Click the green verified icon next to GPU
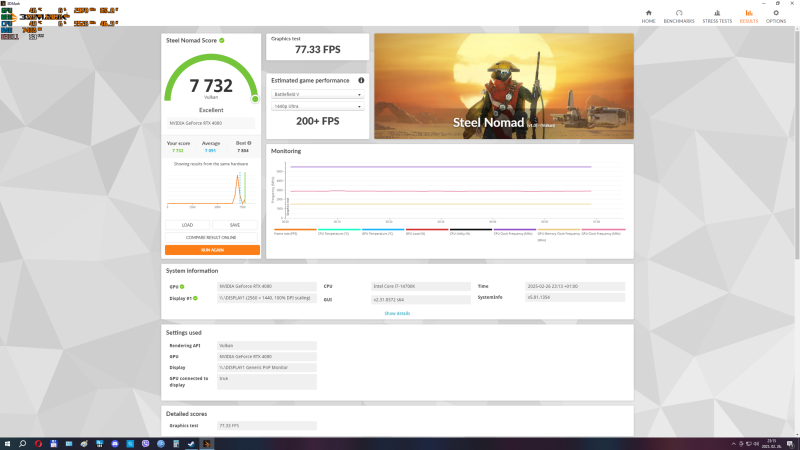 pos(182,287)
